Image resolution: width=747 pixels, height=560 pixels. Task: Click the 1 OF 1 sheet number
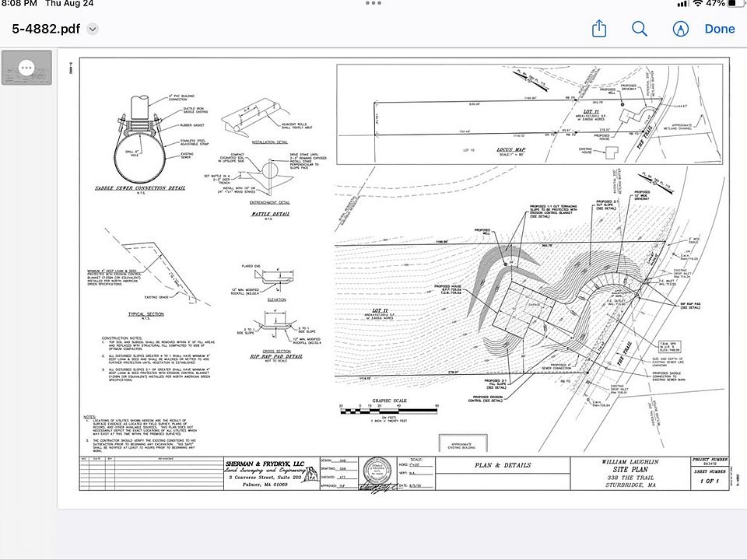pos(710,481)
